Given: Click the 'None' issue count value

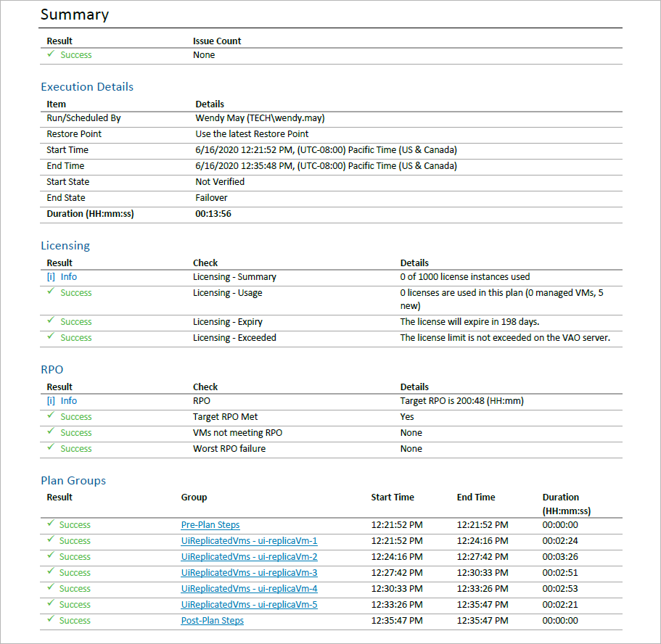Looking at the screenshot, I should [x=204, y=55].
